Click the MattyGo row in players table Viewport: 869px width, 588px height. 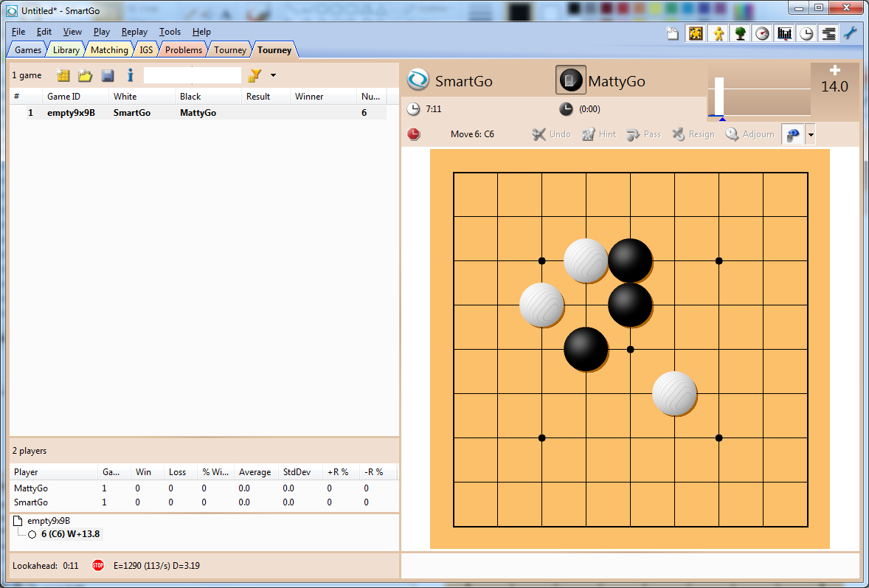[204, 488]
